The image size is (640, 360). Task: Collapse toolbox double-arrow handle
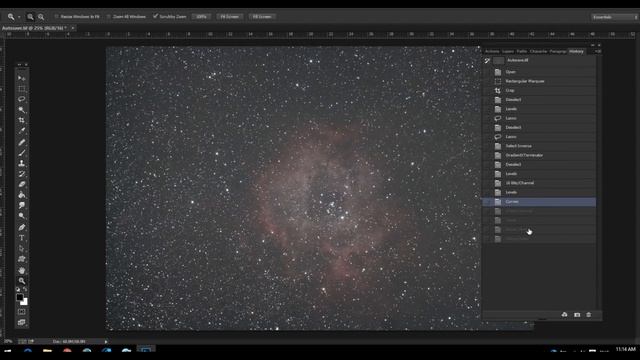coord(19,64)
